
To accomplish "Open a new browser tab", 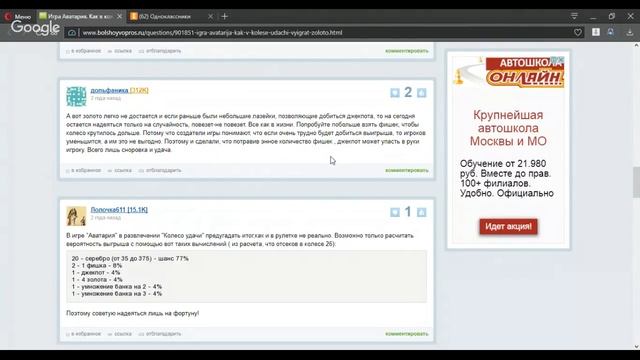I will 224,16.
